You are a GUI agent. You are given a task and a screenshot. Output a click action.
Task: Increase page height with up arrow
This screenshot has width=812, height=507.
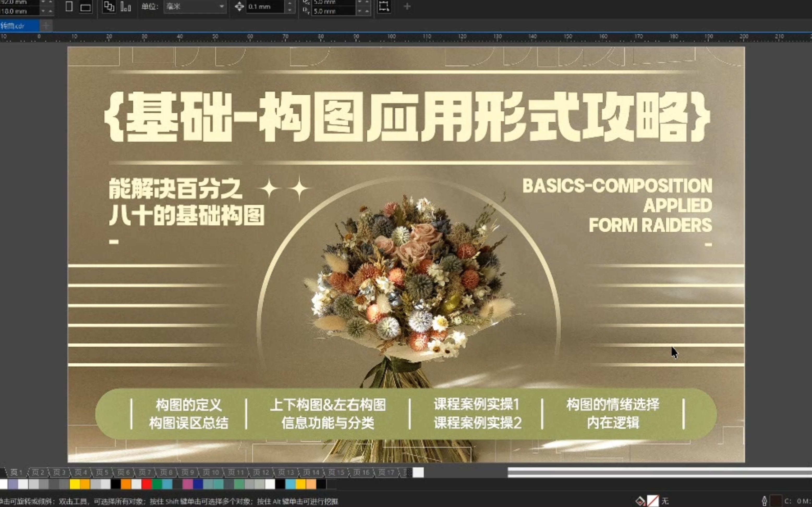pyautogui.click(x=50, y=11)
